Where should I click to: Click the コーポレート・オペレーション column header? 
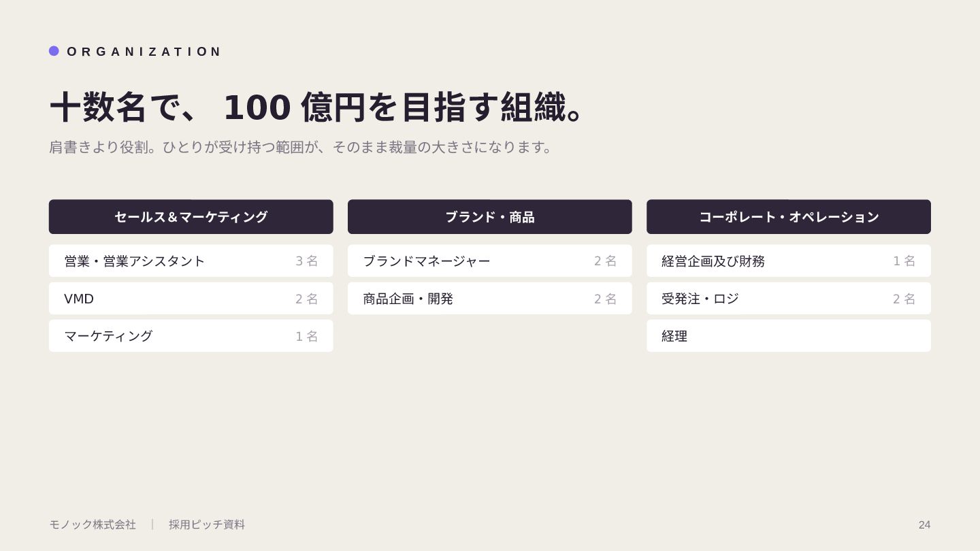(789, 217)
